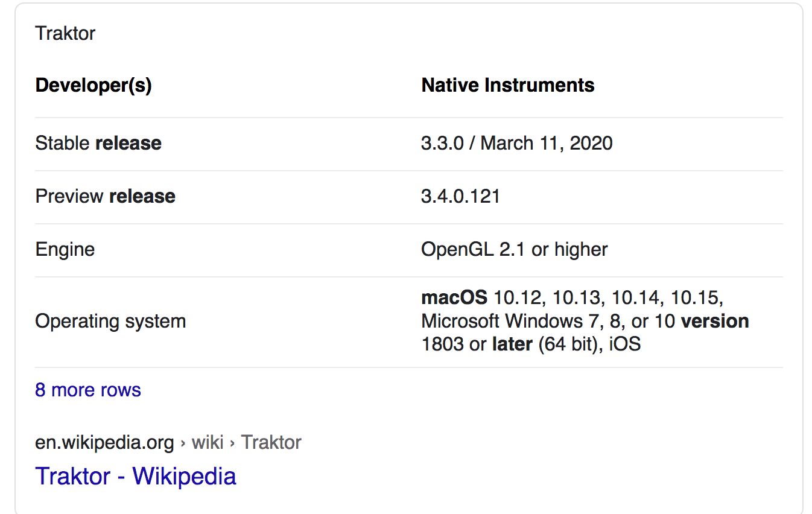
Task: Click the bold "macOS" word
Action: tap(454, 297)
